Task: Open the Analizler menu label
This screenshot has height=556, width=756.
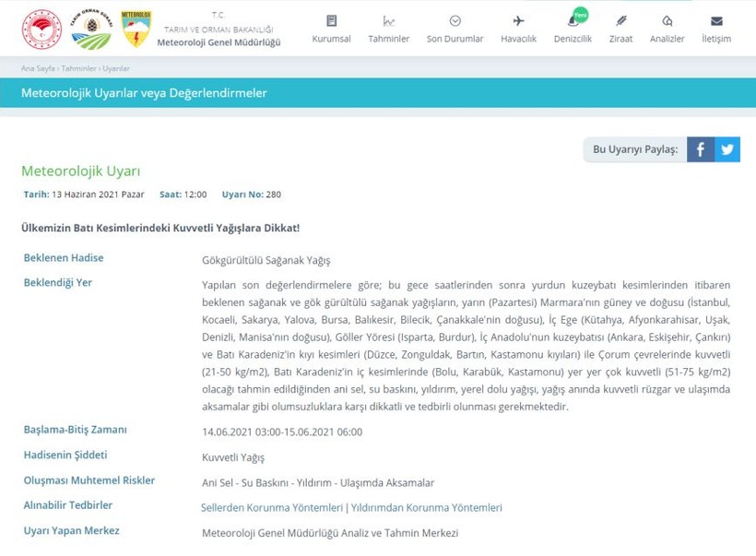Action: (667, 39)
